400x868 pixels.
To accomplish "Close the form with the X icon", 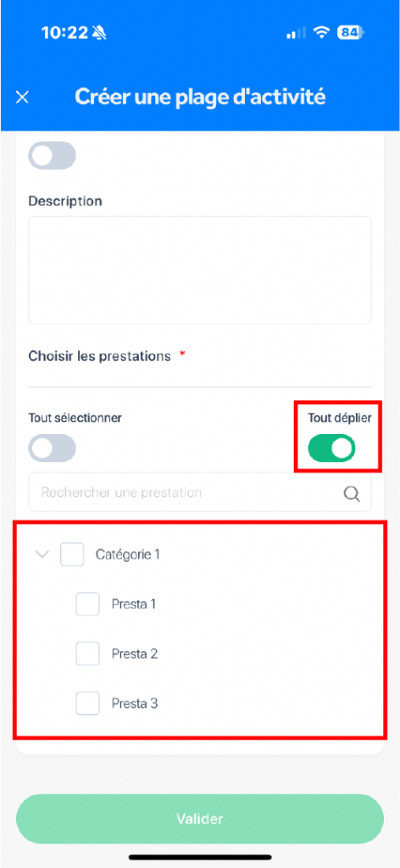I will coord(22,97).
